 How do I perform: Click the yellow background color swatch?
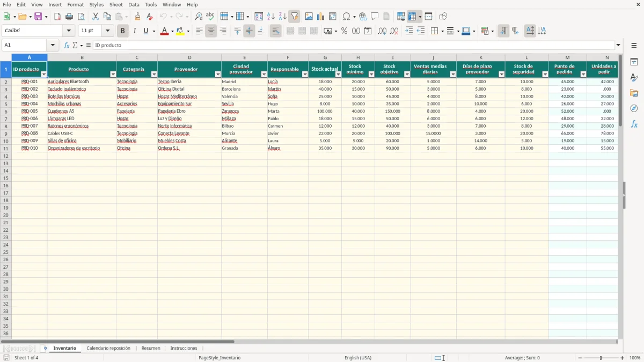(180, 31)
